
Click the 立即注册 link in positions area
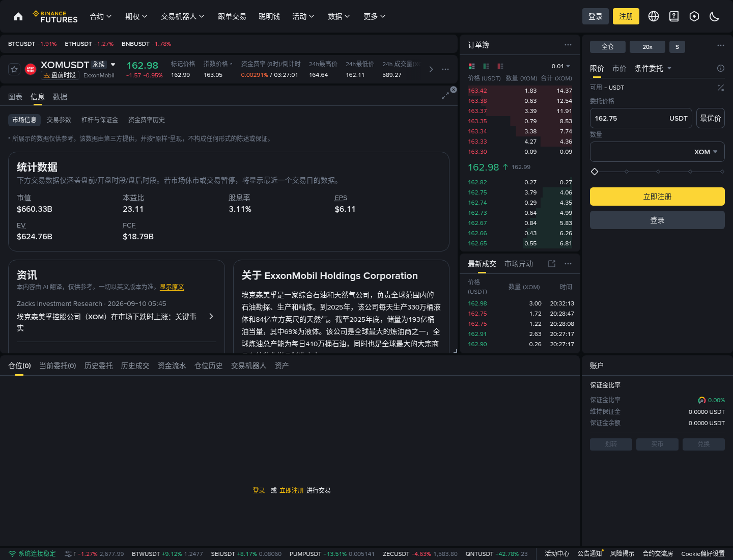(292, 491)
